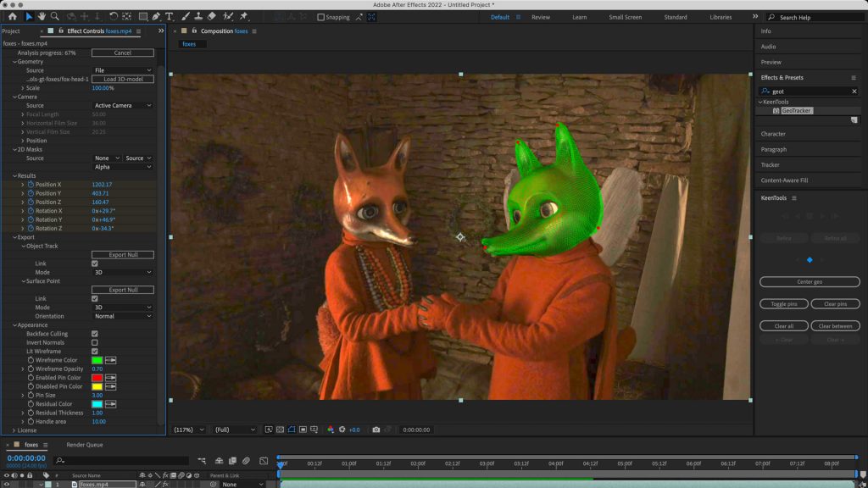Open the (Full) resolution dropdown
The width and height of the screenshot is (868, 488).
click(x=235, y=430)
